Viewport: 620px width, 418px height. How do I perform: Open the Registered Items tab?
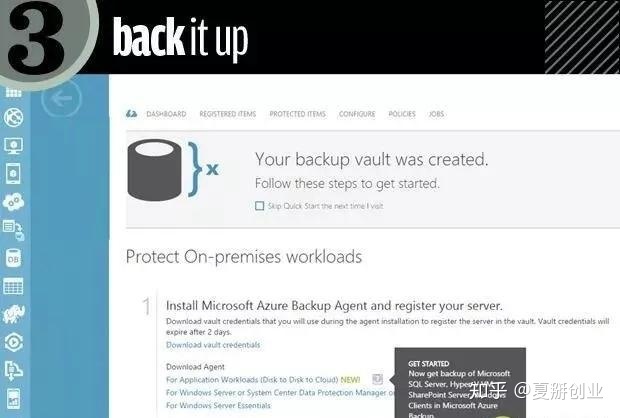(x=227, y=114)
